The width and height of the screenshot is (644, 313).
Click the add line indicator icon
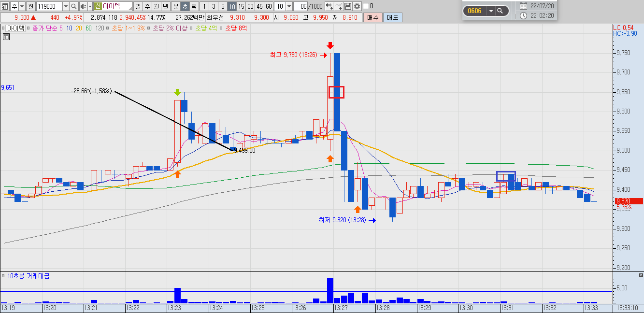coord(339,6)
